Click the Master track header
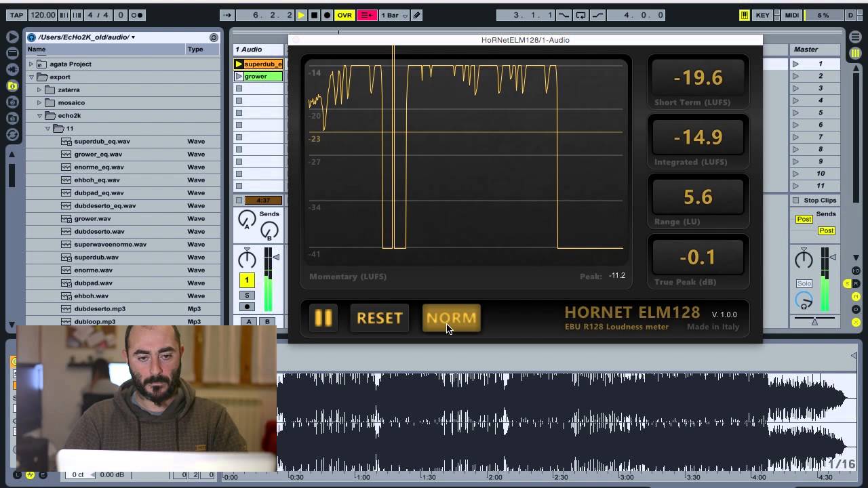The image size is (868, 488). point(816,49)
